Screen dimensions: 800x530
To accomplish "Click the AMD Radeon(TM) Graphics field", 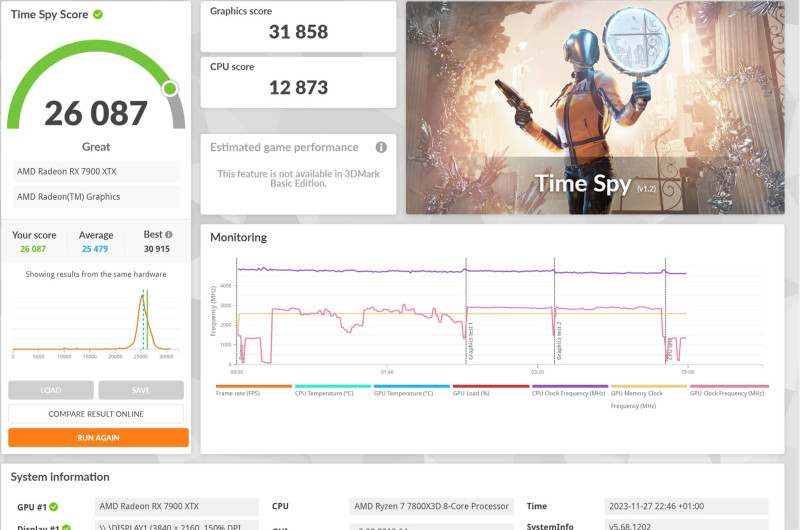I will point(96,197).
